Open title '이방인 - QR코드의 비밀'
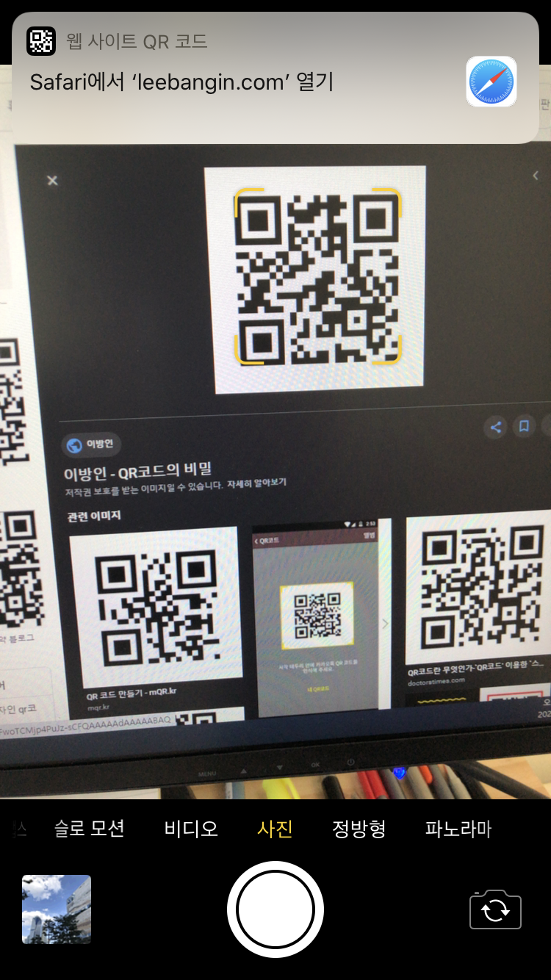The image size is (551, 980). click(x=138, y=471)
